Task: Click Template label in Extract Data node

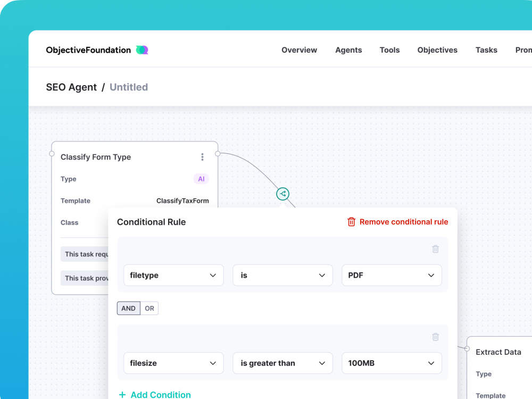Action: (x=491, y=396)
